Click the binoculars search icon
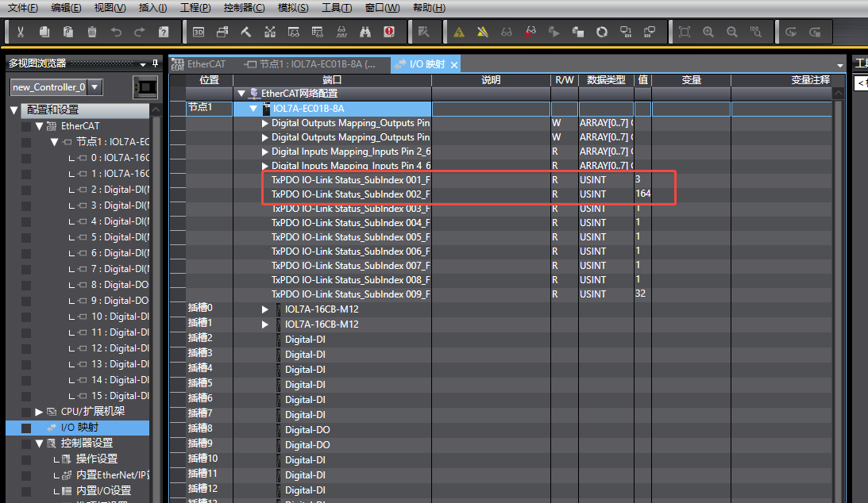The image size is (868, 503). 365,33
